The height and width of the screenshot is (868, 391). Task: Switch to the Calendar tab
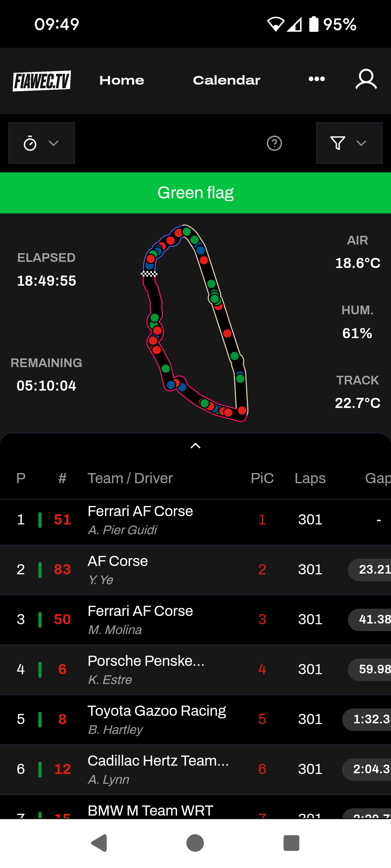coord(226,80)
